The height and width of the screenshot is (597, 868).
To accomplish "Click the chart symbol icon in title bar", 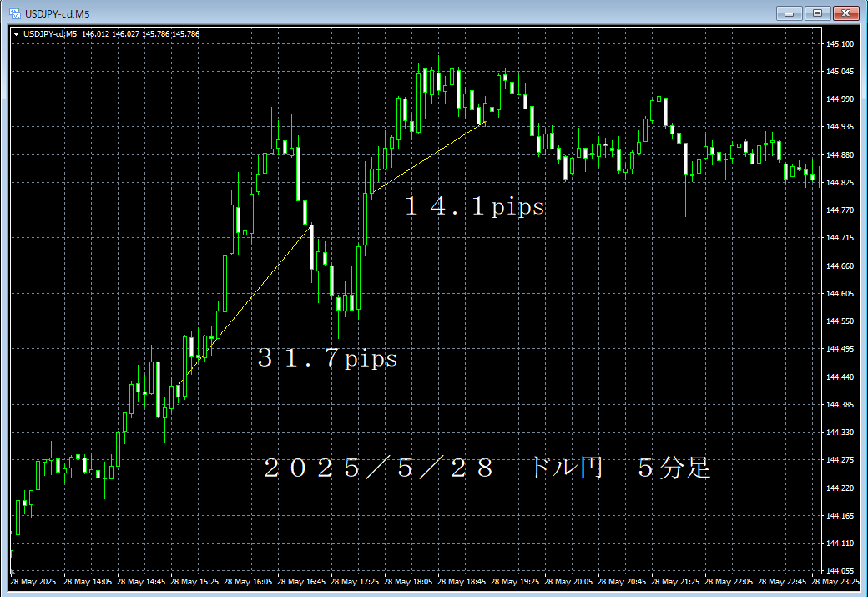I will click(x=13, y=13).
